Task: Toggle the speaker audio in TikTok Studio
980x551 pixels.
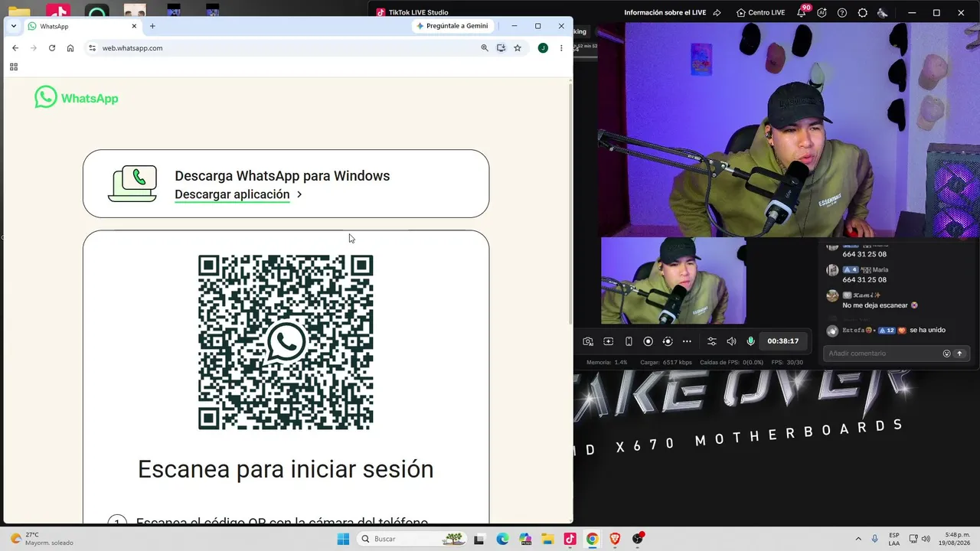Action: 731,341
